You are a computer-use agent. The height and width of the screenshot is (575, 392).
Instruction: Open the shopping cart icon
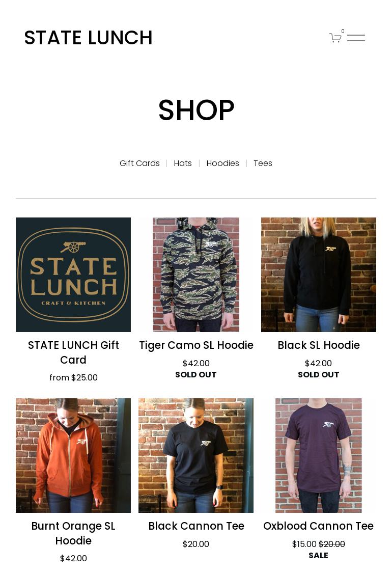point(335,37)
